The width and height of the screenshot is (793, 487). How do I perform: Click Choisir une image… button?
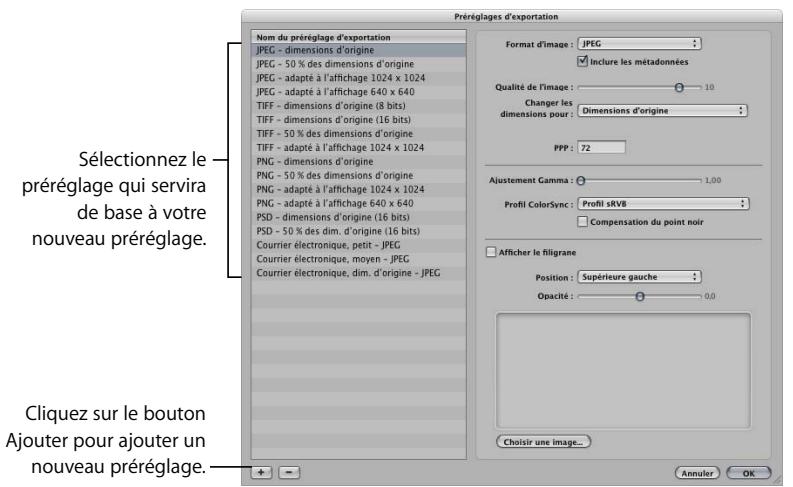coord(543,441)
